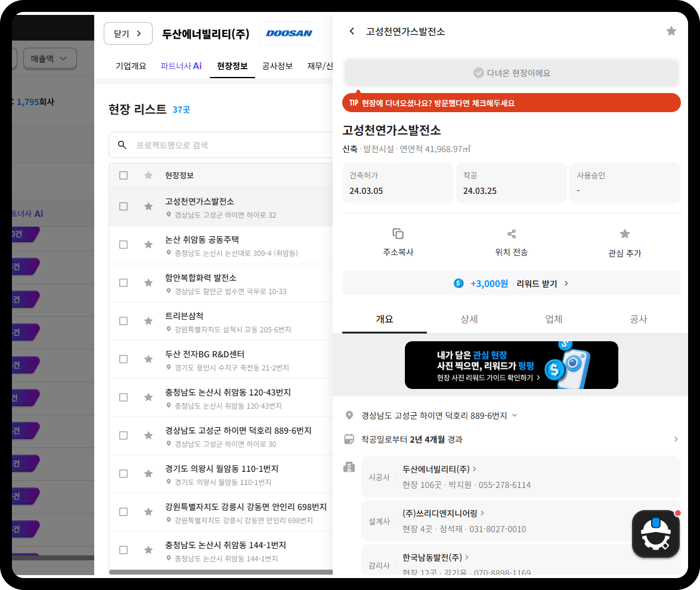Screen dimensions: 700x590
Task: Click the location pin in detail address
Action: (349, 415)
